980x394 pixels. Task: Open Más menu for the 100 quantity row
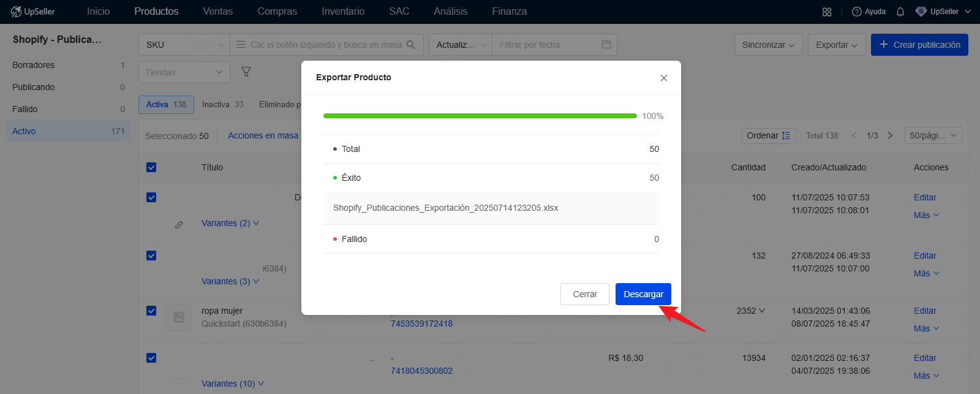pyautogui.click(x=927, y=215)
